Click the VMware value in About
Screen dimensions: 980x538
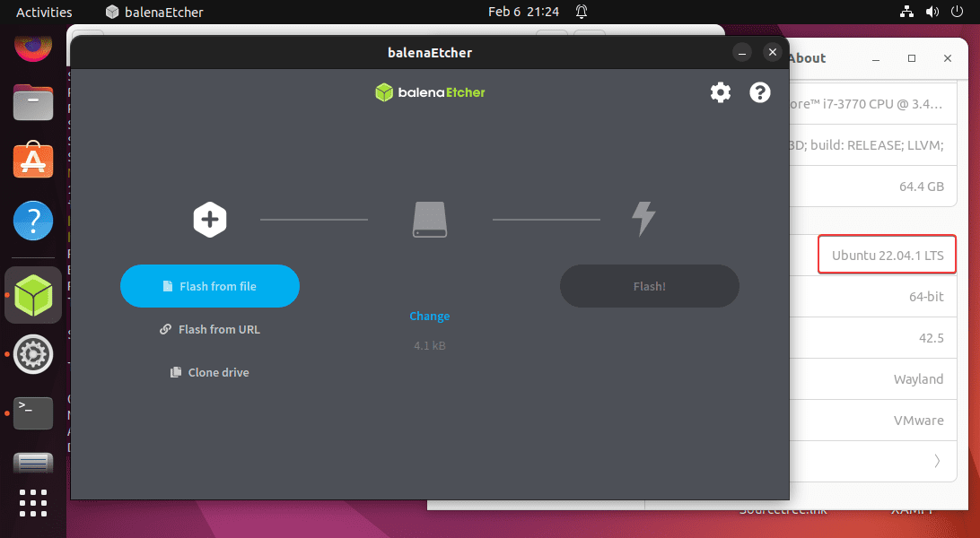point(919,420)
